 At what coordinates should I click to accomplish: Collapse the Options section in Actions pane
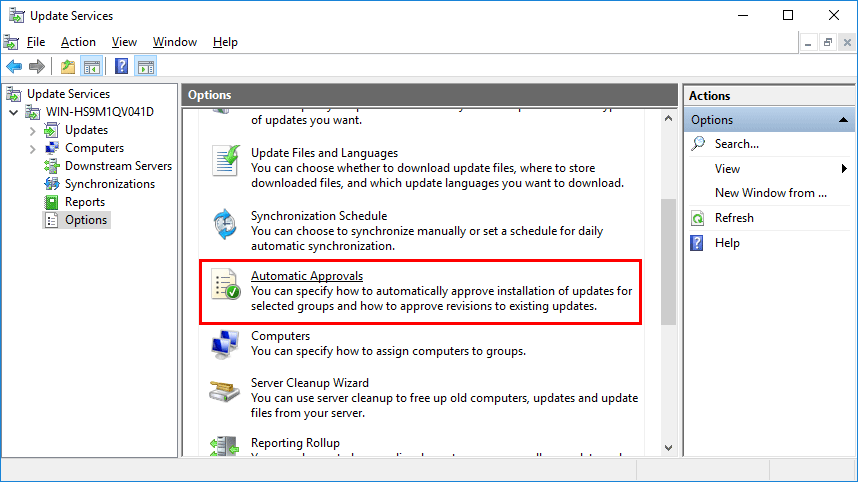click(843, 120)
